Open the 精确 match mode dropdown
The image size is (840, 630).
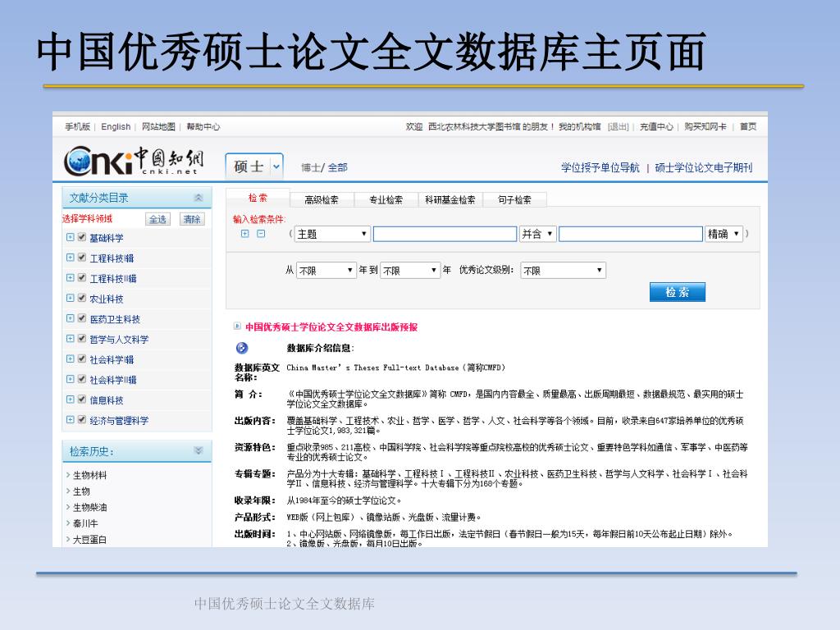click(724, 234)
